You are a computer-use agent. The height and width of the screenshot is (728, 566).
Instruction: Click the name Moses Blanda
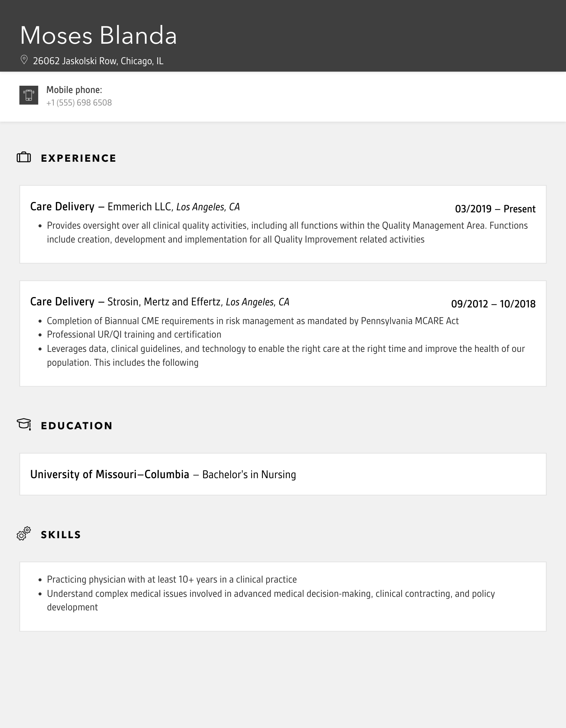[98, 35]
